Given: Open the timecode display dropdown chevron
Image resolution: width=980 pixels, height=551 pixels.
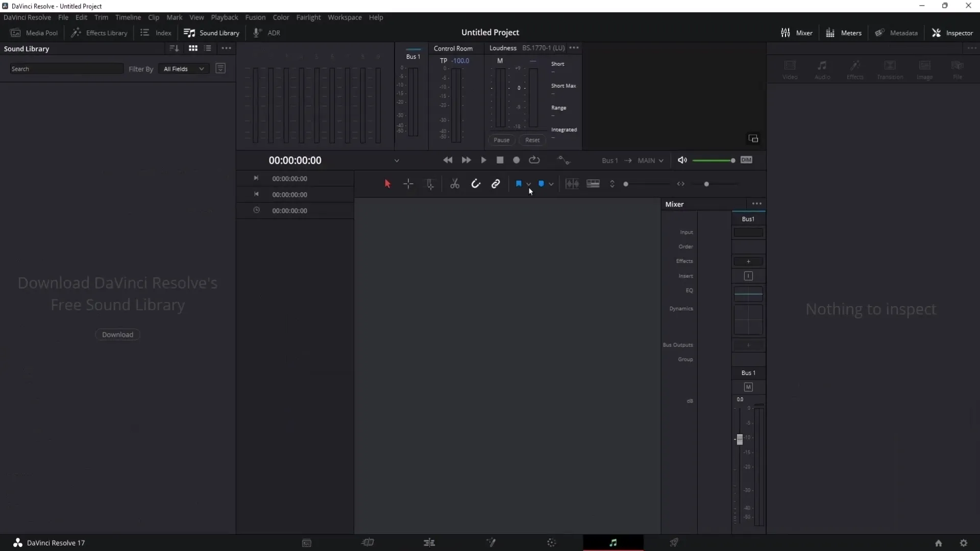Looking at the screenshot, I should coord(397,161).
